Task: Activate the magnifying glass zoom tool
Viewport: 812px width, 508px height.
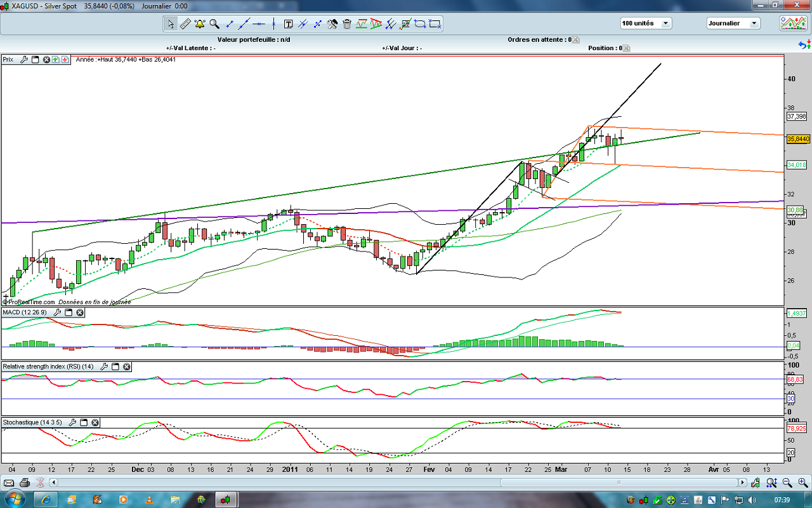Action: point(214,24)
